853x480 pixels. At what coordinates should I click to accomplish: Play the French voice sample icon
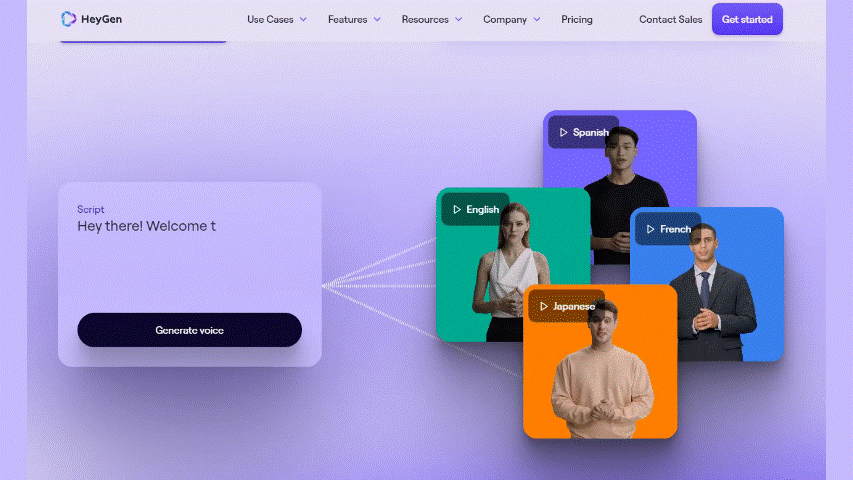651,229
